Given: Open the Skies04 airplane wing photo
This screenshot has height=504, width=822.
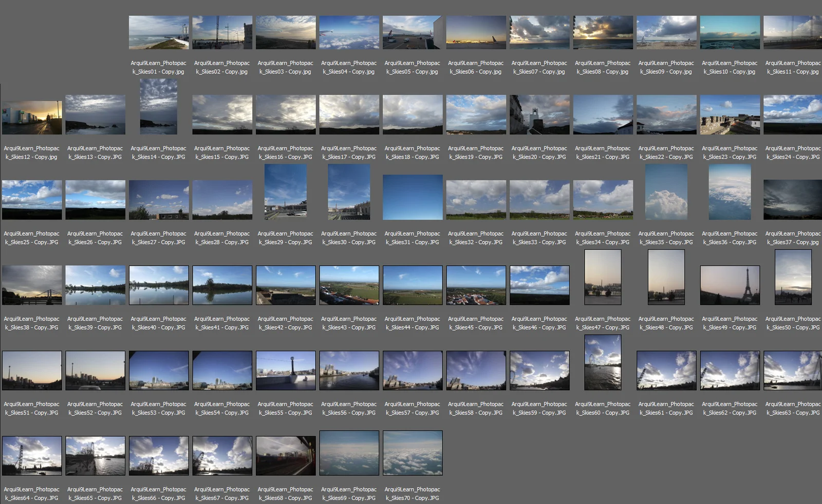Looking at the screenshot, I should 349,31.
